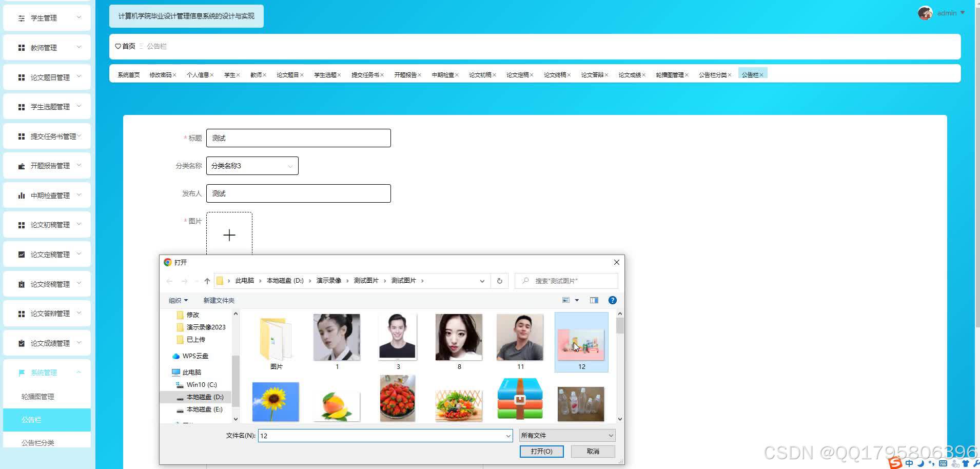Click the 开题报告管理 icon
980x469 pixels.
(x=21, y=166)
